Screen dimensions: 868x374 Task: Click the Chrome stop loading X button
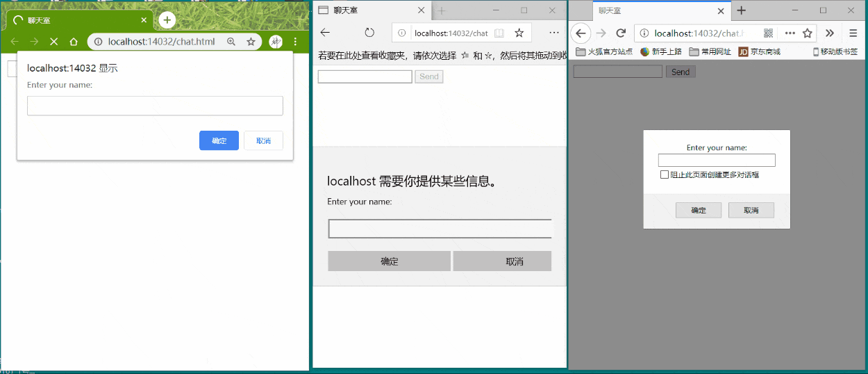pos(54,42)
